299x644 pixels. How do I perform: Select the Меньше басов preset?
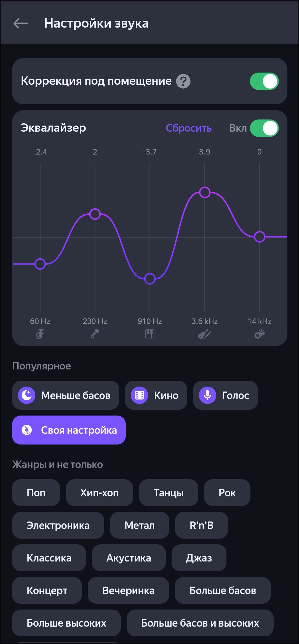pyautogui.click(x=65, y=395)
